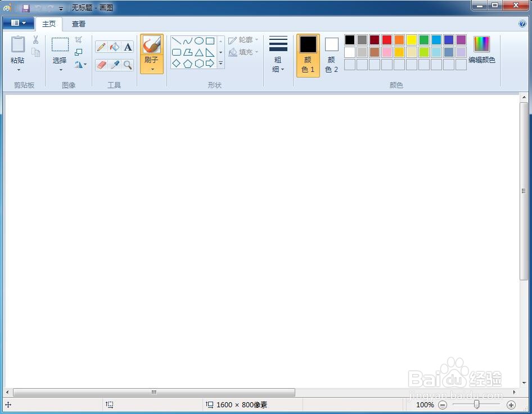Pick the yellow color swatch
Image resolution: width=532 pixels, height=414 pixels.
tap(412, 40)
